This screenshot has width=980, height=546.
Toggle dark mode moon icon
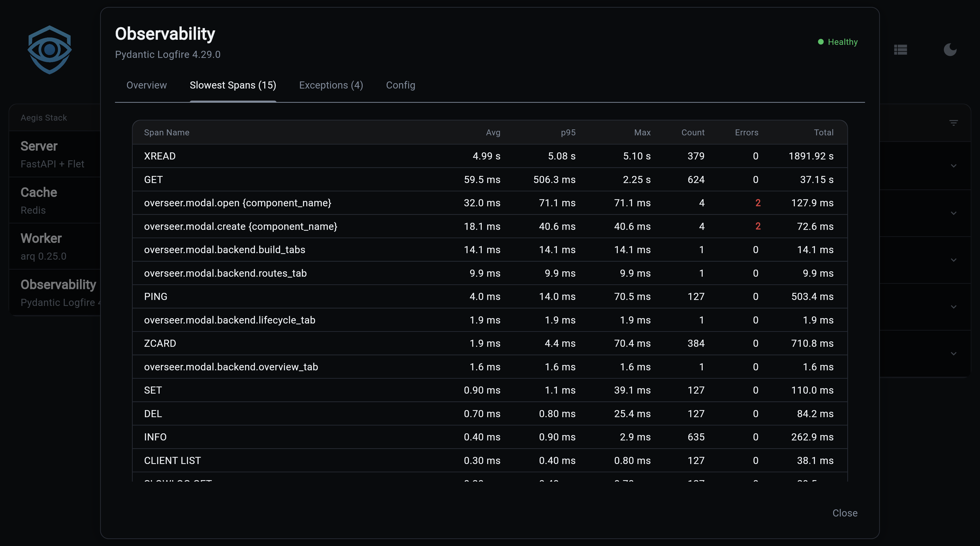(950, 49)
